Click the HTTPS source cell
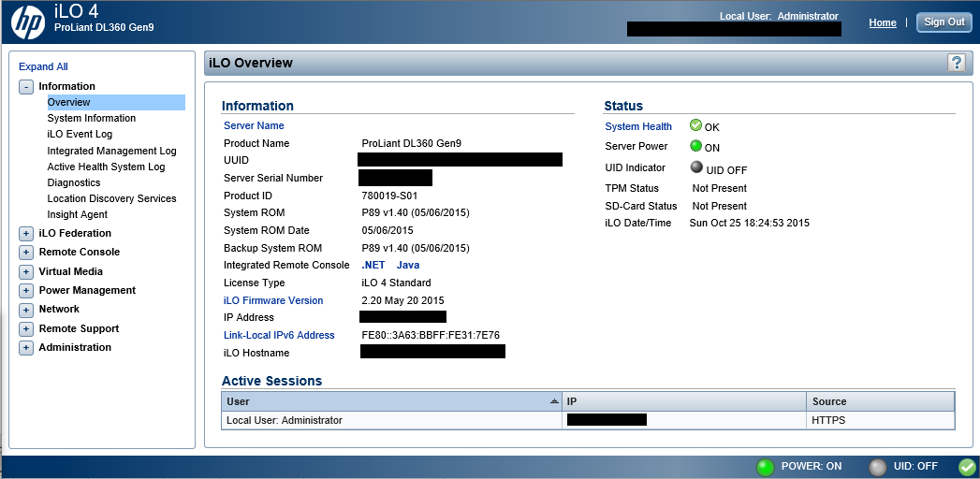 pos(881,420)
